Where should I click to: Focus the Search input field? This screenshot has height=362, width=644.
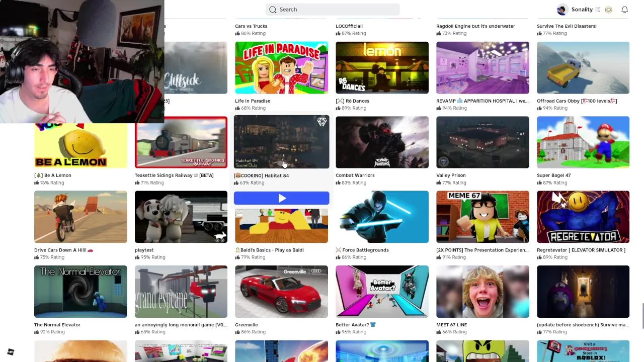click(x=333, y=10)
